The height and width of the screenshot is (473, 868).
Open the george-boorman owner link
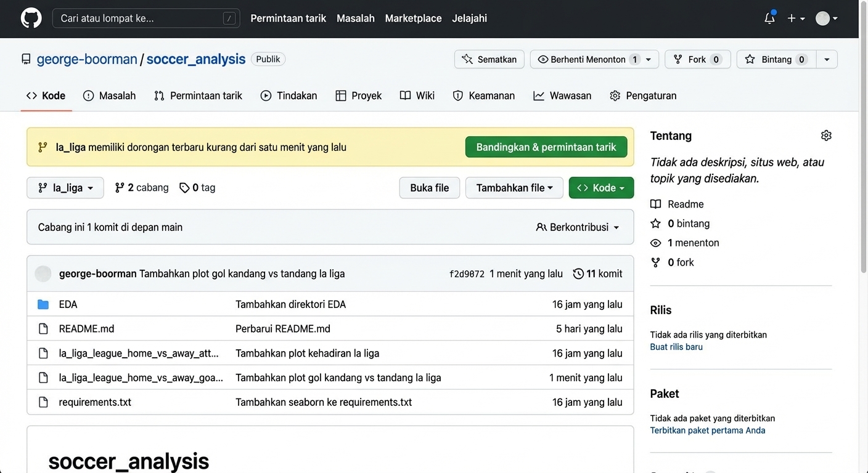click(87, 59)
